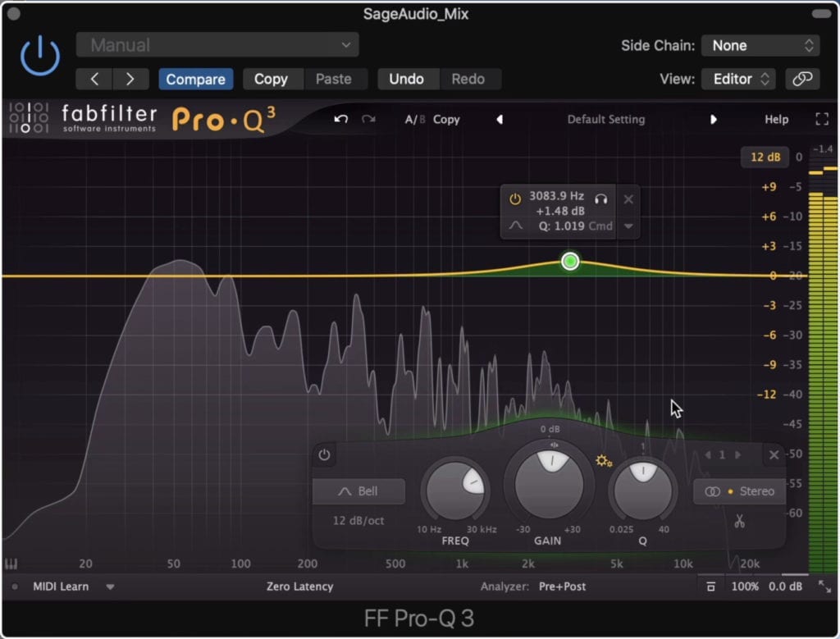840x639 pixels.
Task: Toggle the band enable power button in band panel
Action: (x=324, y=454)
